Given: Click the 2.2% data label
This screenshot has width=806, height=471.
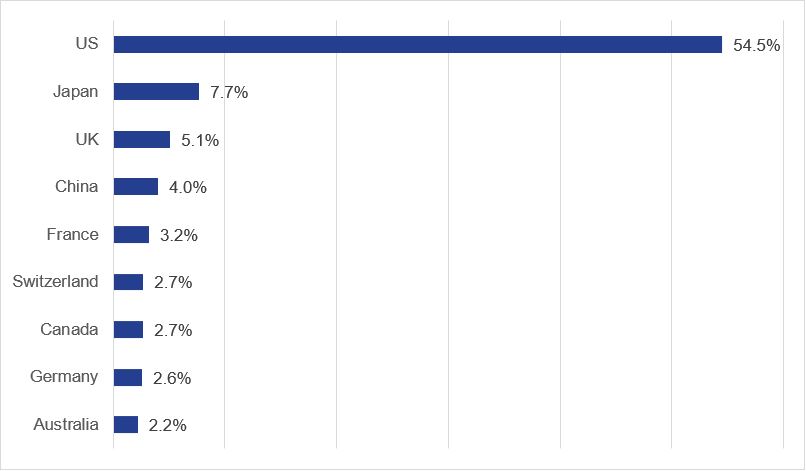Looking at the screenshot, I should (168, 426).
